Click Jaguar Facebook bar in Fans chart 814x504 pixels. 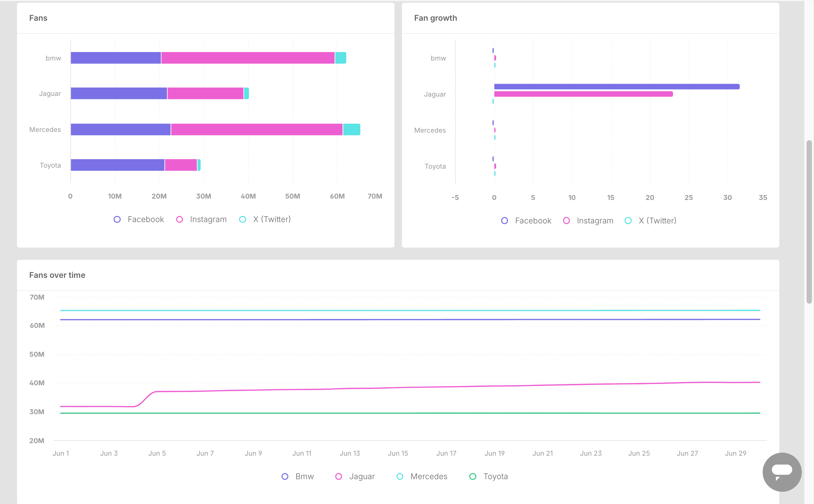coord(119,93)
